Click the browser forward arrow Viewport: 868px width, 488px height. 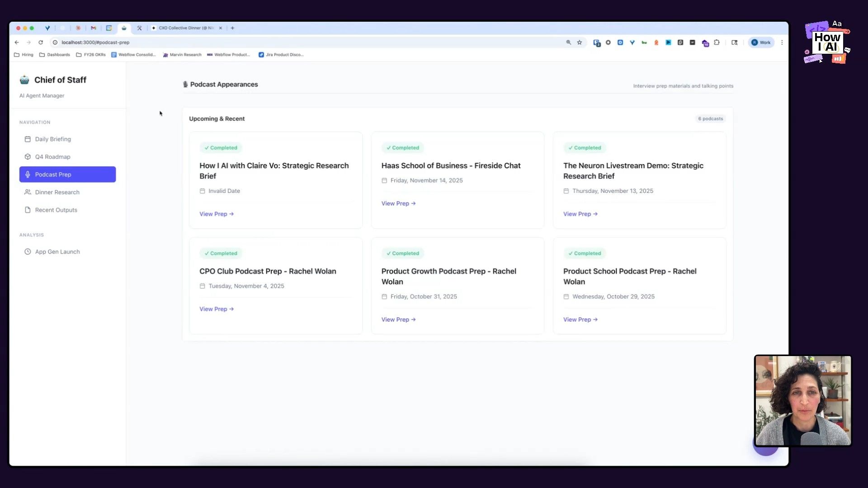[x=28, y=42]
